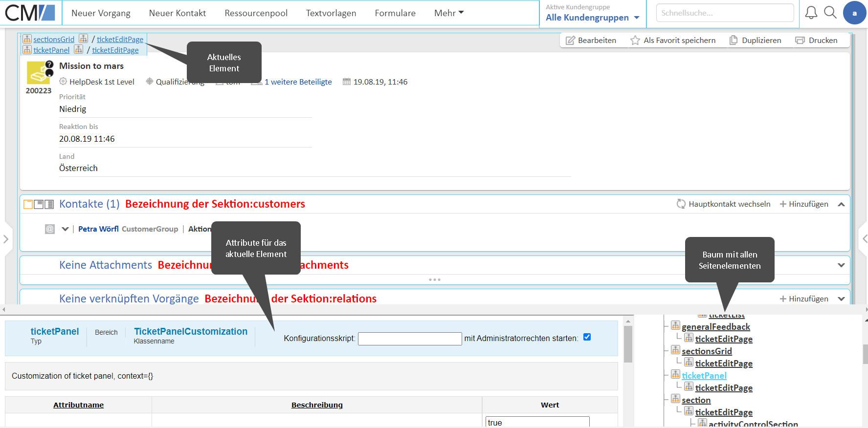Click the Bearbeiten button
Image resolution: width=868 pixels, height=428 pixels.
pyautogui.click(x=591, y=41)
